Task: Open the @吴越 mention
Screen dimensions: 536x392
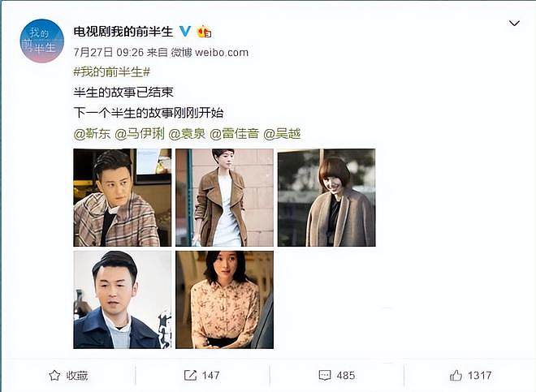Action: coord(282,134)
